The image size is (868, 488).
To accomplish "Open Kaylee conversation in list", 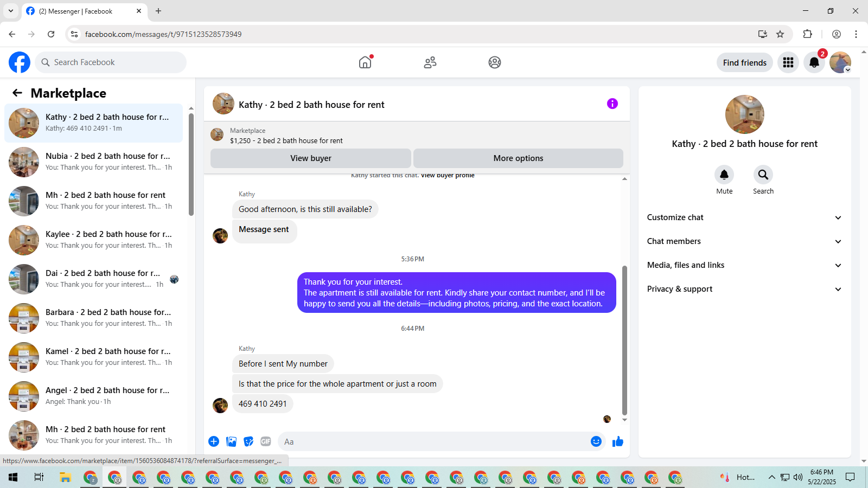I will tap(94, 240).
